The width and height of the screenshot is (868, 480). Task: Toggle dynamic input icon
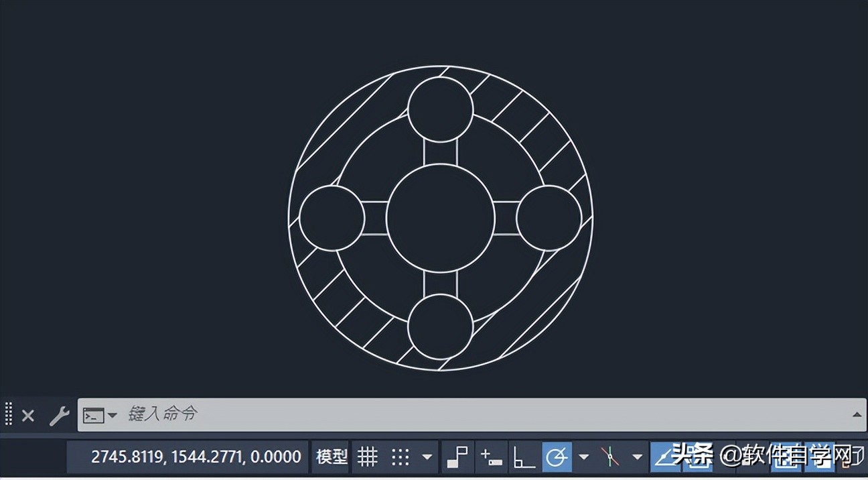pos(491,457)
